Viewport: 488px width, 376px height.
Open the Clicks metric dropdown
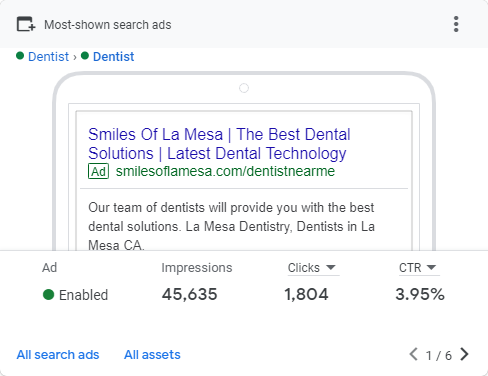click(x=312, y=268)
